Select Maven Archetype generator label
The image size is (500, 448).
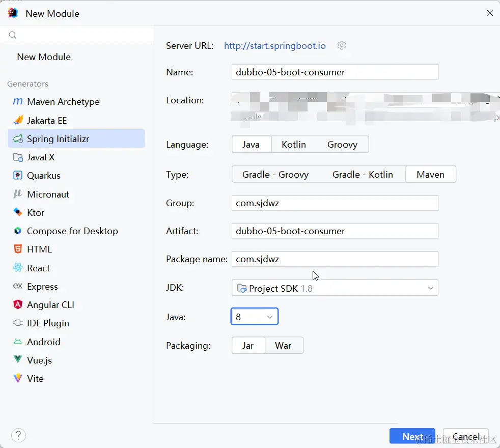point(64,102)
